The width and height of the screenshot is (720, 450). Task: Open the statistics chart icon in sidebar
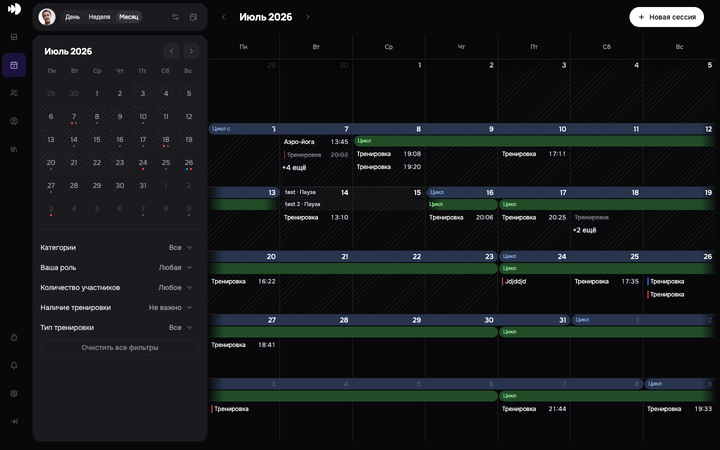tap(14, 149)
